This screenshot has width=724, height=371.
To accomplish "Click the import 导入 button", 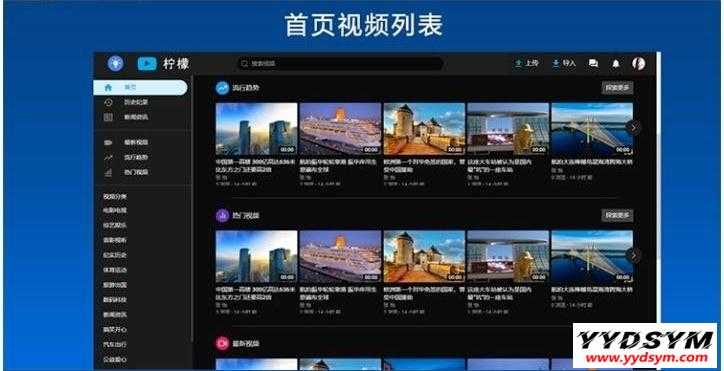I will [x=564, y=63].
